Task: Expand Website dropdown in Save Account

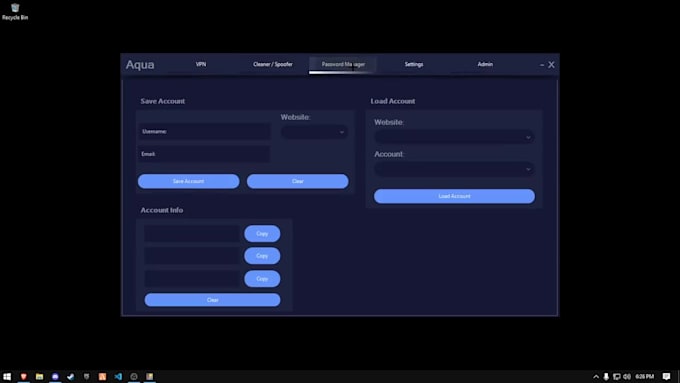Action: [x=314, y=132]
